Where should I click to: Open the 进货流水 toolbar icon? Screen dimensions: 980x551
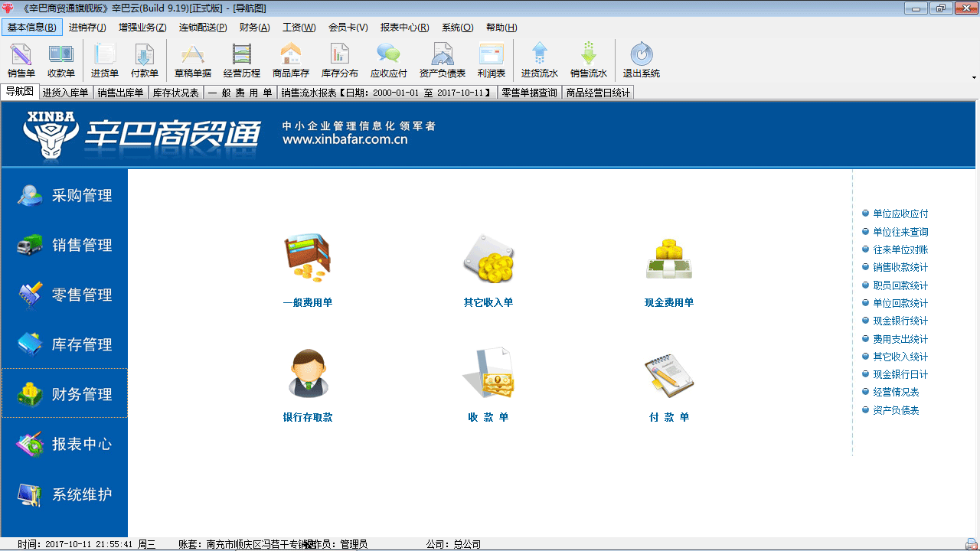click(540, 61)
